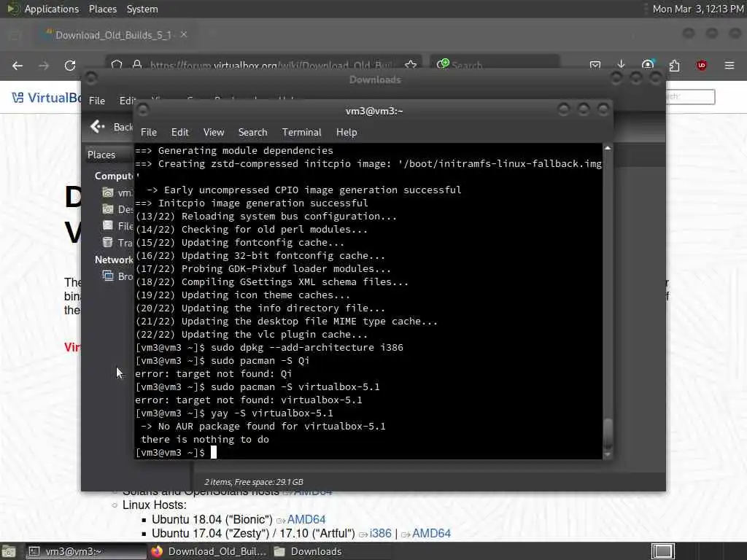This screenshot has width=747, height=560.
Task: Open the terminal Help menu
Action: 347,133
